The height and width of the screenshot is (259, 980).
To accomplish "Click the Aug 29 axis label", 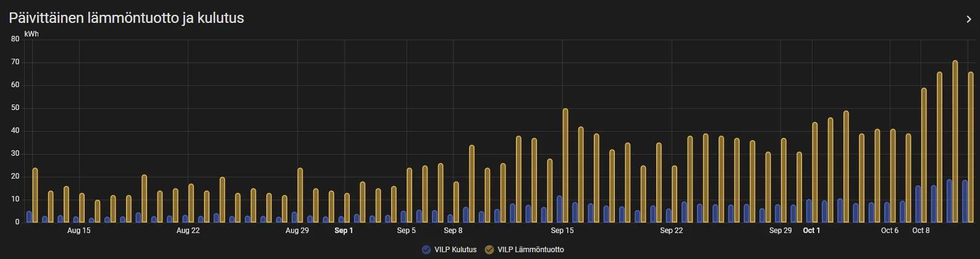I will click(297, 231).
